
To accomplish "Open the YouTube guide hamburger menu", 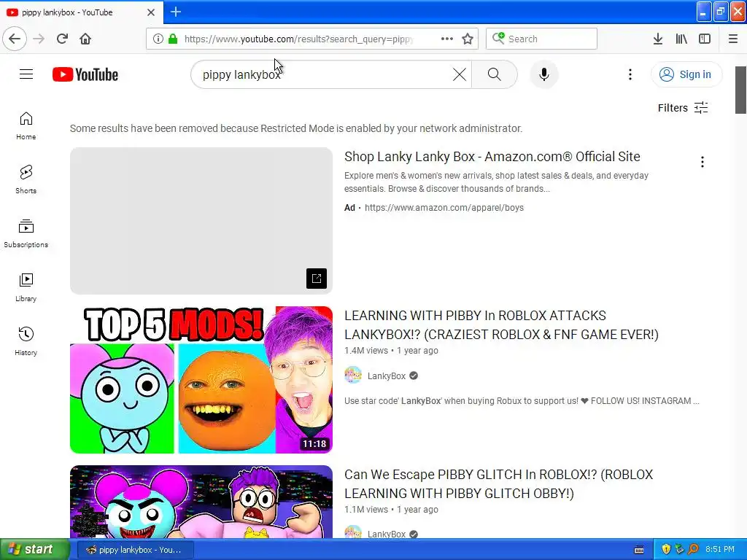I will coord(26,74).
